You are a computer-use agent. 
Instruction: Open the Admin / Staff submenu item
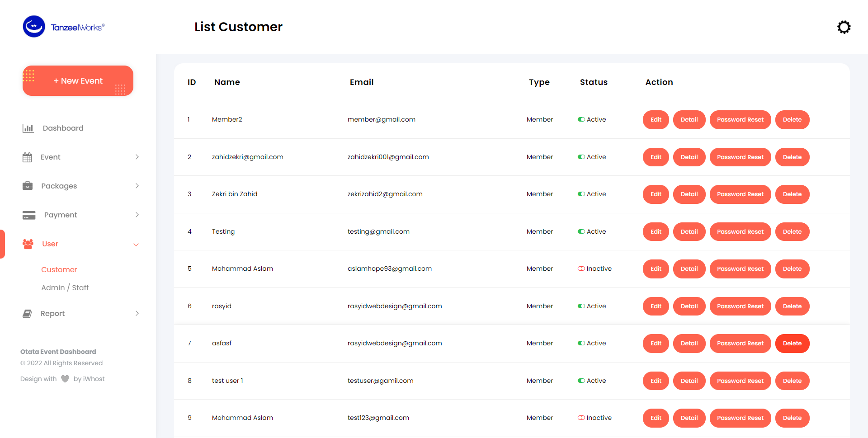pyautogui.click(x=65, y=288)
